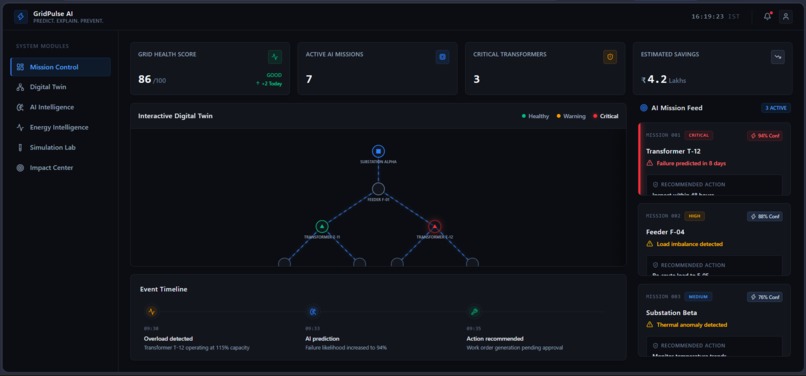
Task: Select the Feeder F-01 node
Action: point(378,189)
